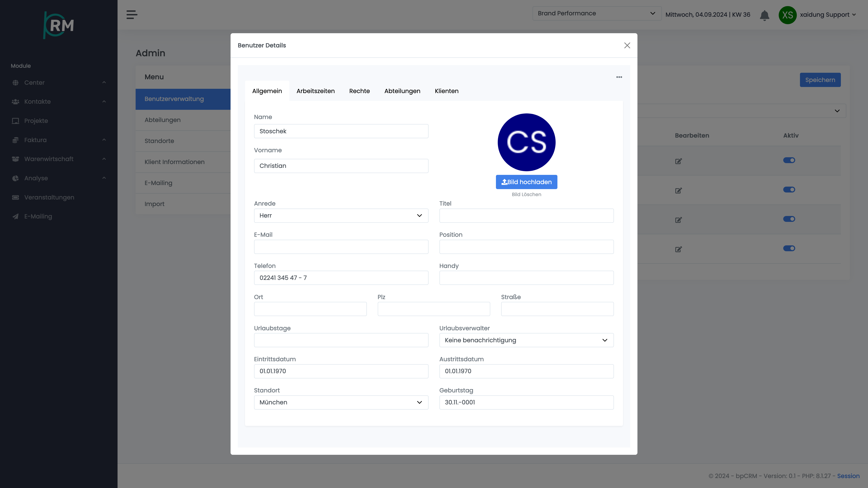Click the Telefon input field
The image size is (868, 488).
[341, 278]
